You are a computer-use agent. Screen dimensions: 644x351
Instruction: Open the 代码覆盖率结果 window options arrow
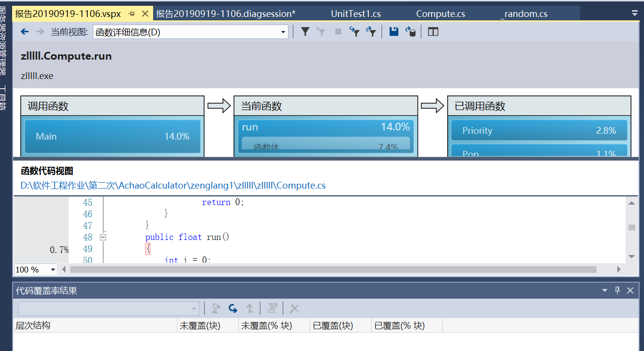click(x=605, y=290)
